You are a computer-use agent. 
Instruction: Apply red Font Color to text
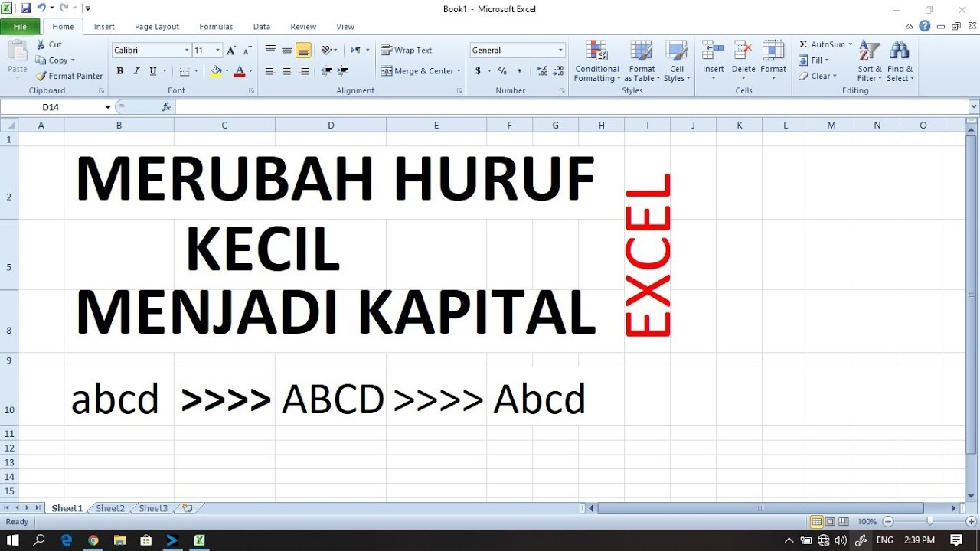coord(240,71)
